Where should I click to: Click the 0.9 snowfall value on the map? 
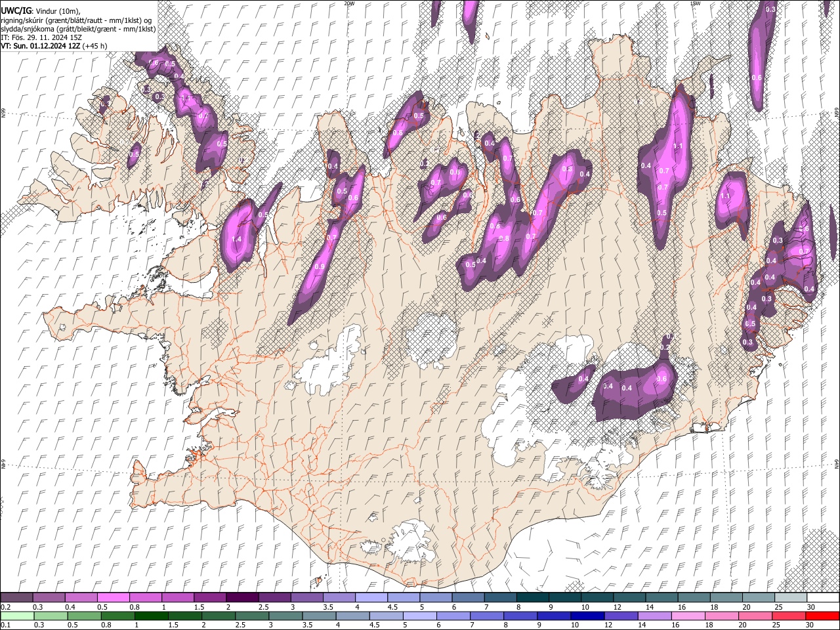320,267
